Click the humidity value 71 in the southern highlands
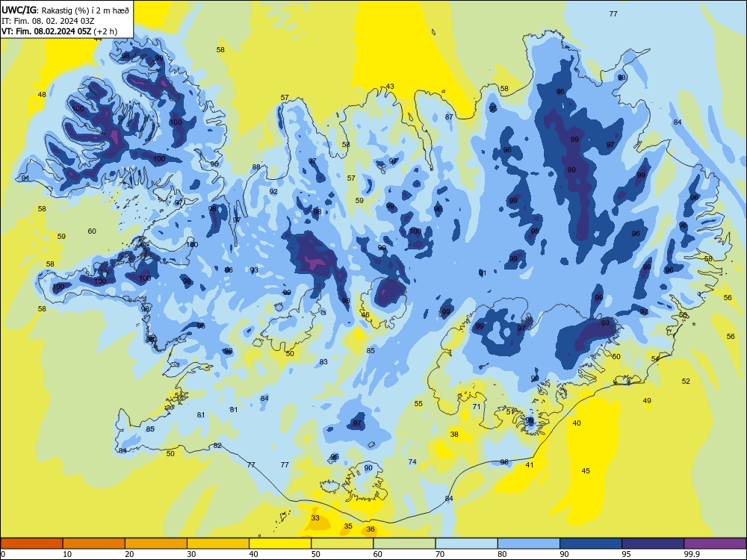 (477, 406)
